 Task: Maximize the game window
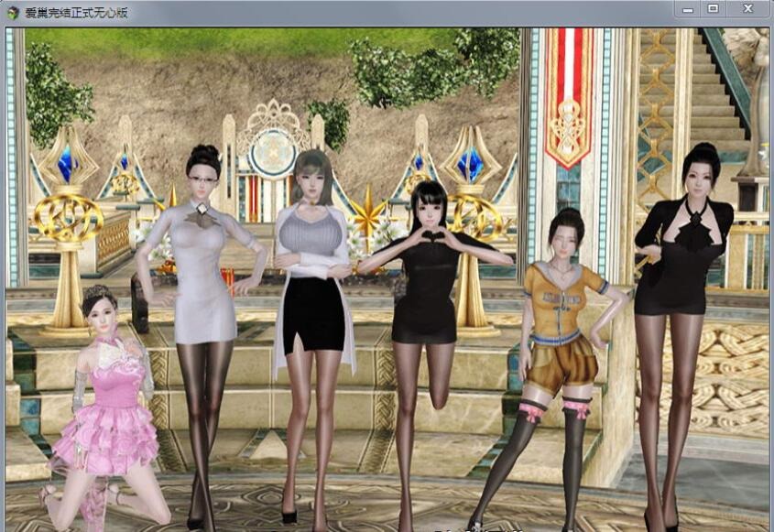[x=714, y=8]
